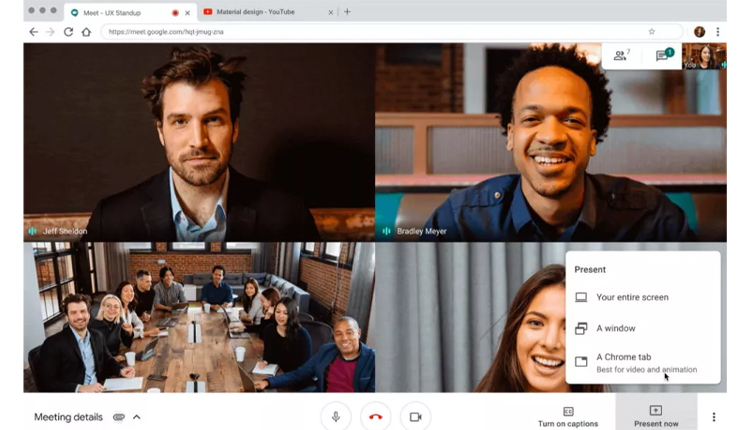The height and width of the screenshot is (430, 750).
Task: Click the Chrome profile avatar
Action: pos(699,32)
